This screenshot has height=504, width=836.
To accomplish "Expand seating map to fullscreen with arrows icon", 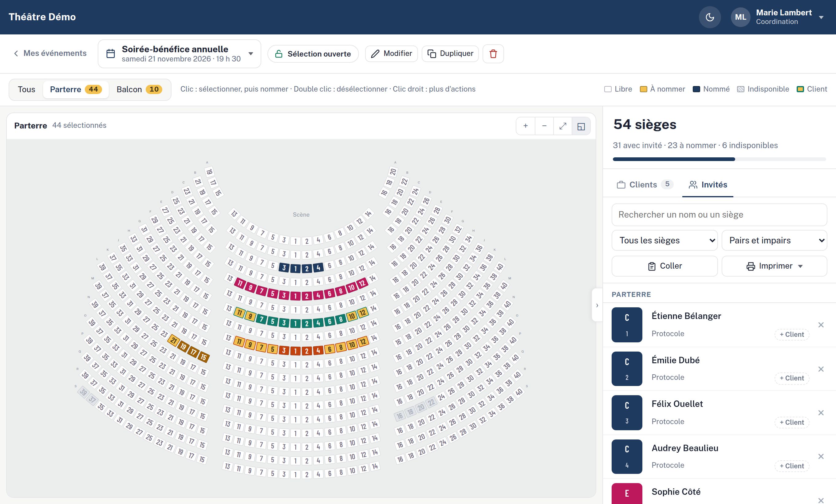I will point(562,126).
